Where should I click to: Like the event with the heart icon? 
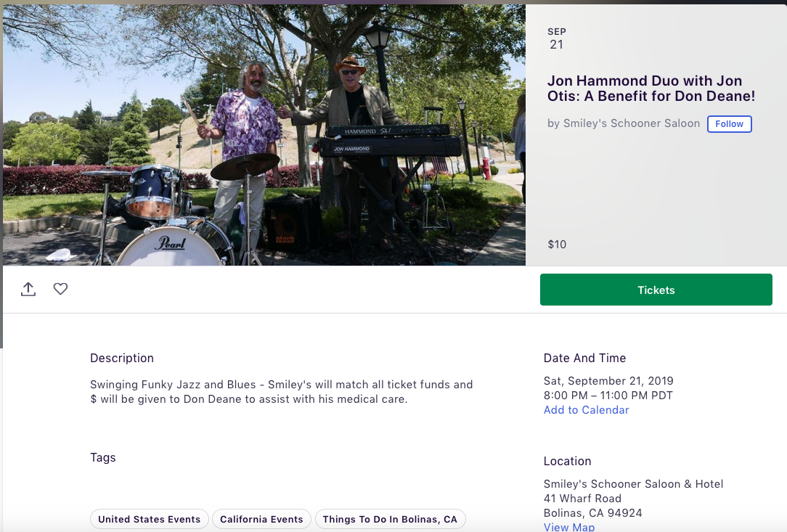point(61,289)
